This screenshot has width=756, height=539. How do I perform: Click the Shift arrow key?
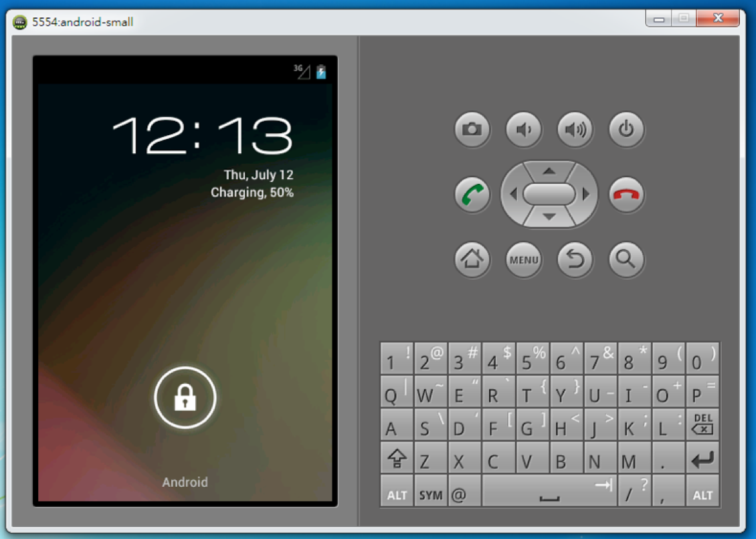pos(397,457)
